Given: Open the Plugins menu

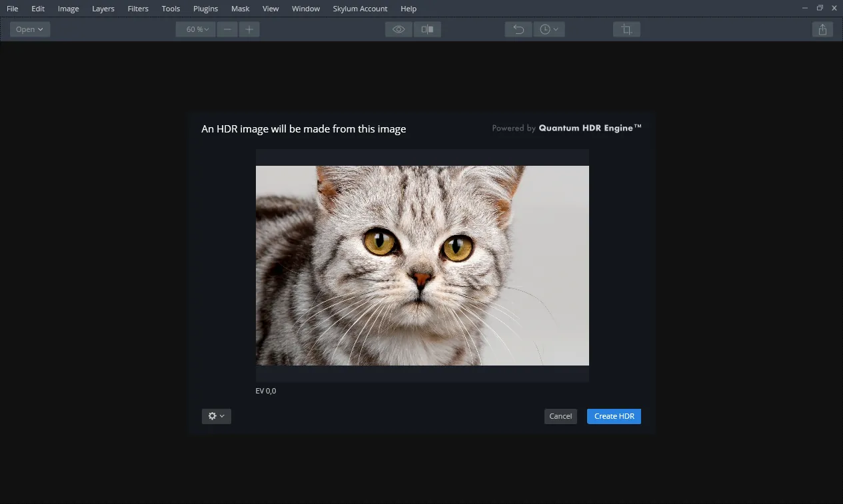Looking at the screenshot, I should (205, 9).
